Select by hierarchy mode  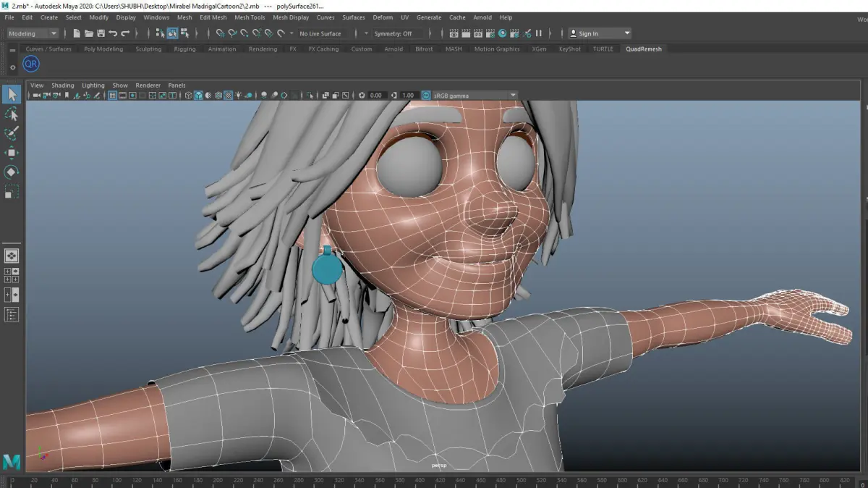(160, 33)
